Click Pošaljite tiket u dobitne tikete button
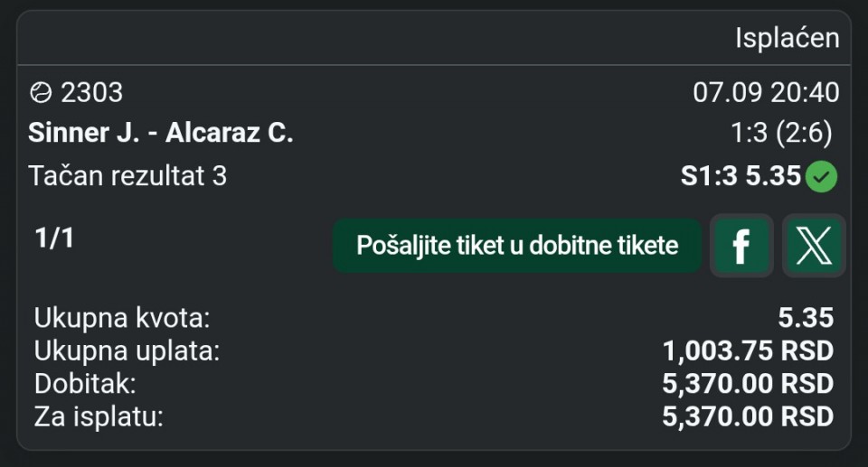This screenshot has height=467, width=868. pos(517,245)
